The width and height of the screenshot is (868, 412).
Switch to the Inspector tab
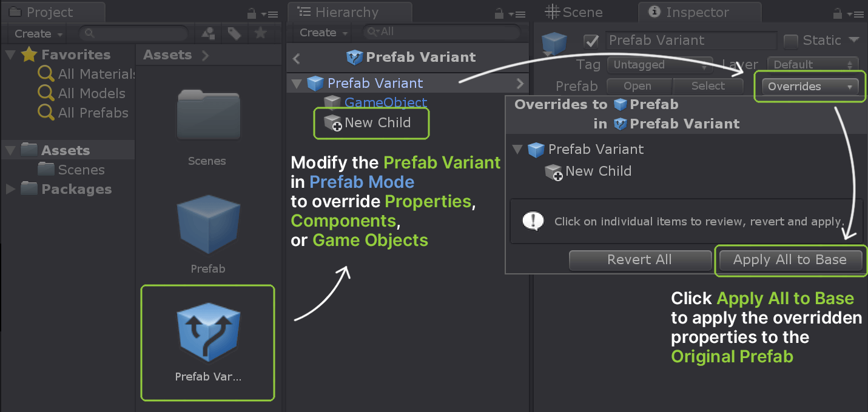(x=698, y=12)
